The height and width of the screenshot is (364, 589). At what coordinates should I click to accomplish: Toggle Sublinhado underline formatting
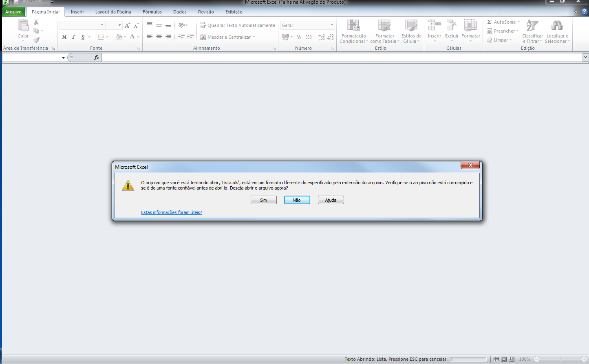coord(83,37)
